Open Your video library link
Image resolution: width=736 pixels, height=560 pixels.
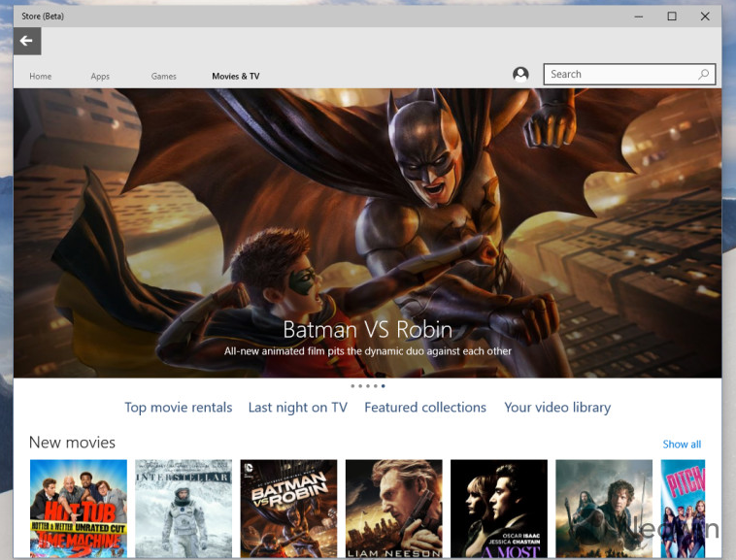coord(557,407)
